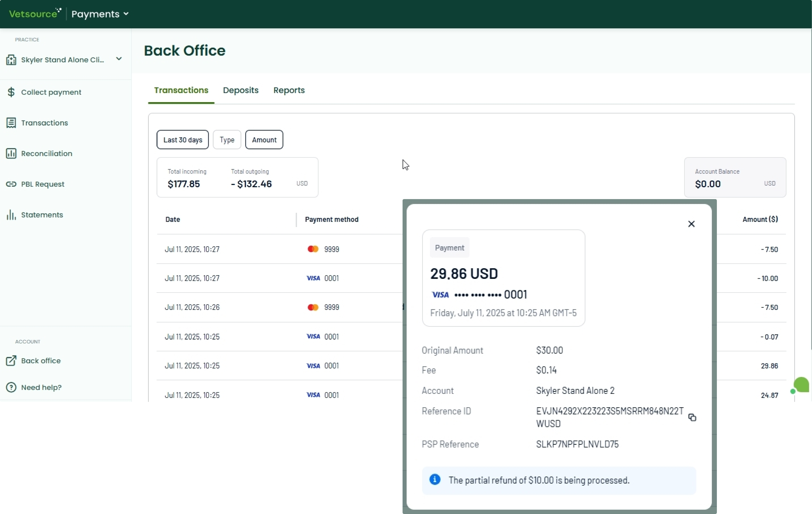
Task: Click the Reference ID value text
Action: point(610,417)
